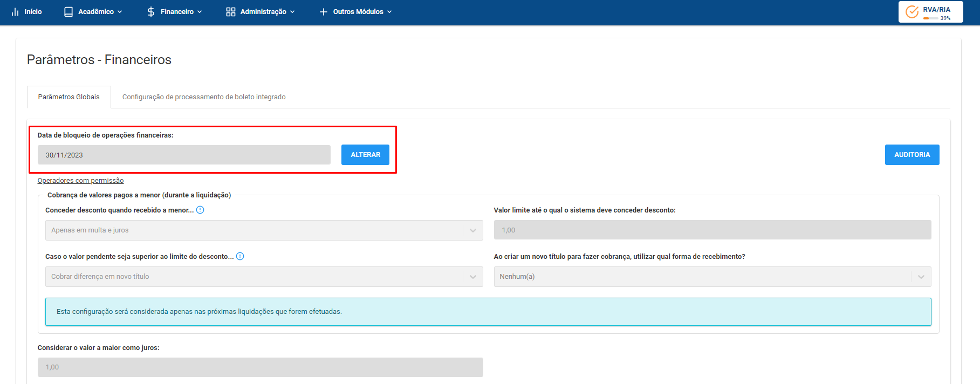
Task: Click info icon beside Conceder desconto label
Action: point(200,210)
